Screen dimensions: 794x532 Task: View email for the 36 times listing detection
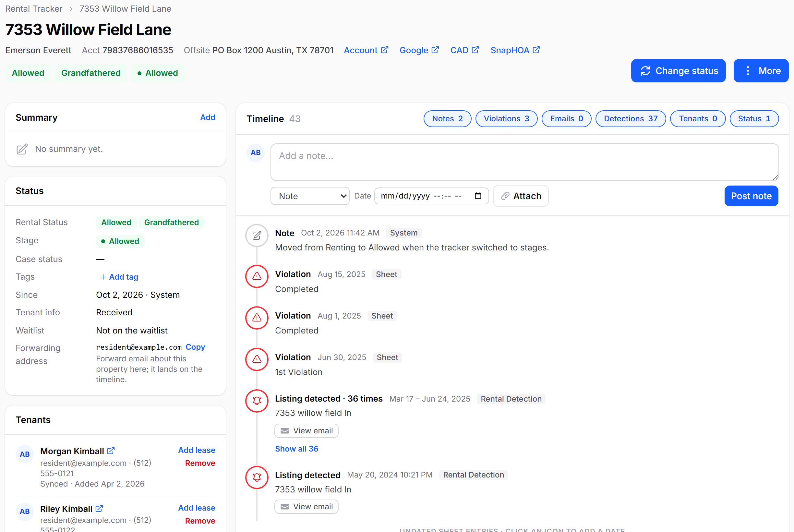click(306, 431)
